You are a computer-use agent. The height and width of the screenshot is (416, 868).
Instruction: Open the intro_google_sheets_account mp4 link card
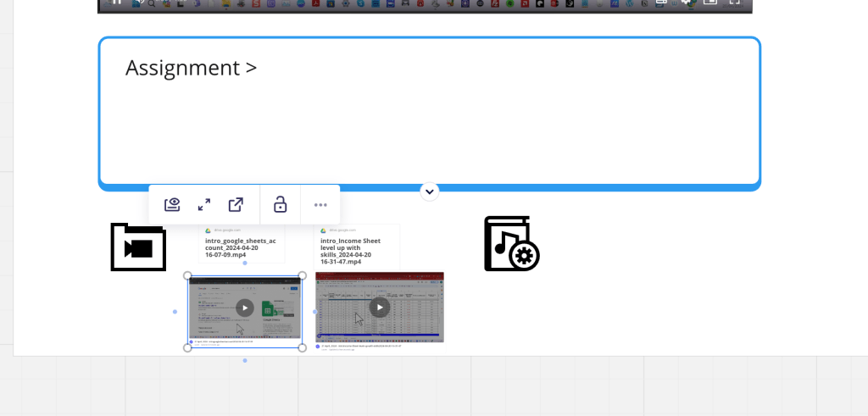click(x=242, y=244)
